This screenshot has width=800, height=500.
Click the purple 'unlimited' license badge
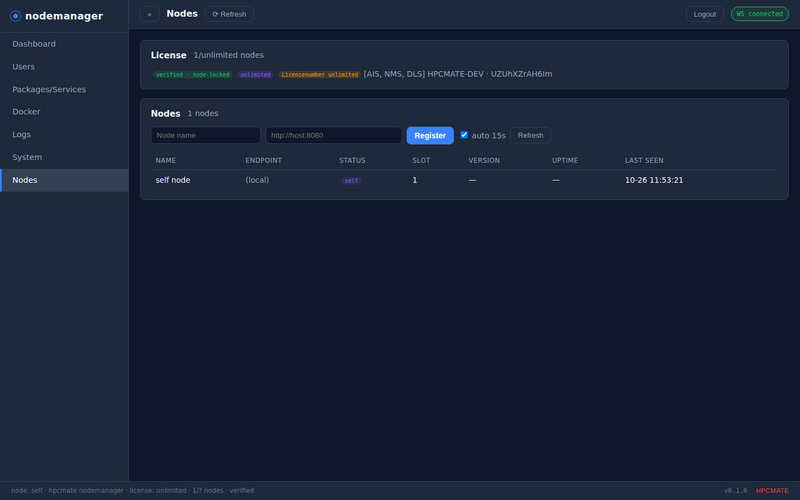tap(255, 74)
